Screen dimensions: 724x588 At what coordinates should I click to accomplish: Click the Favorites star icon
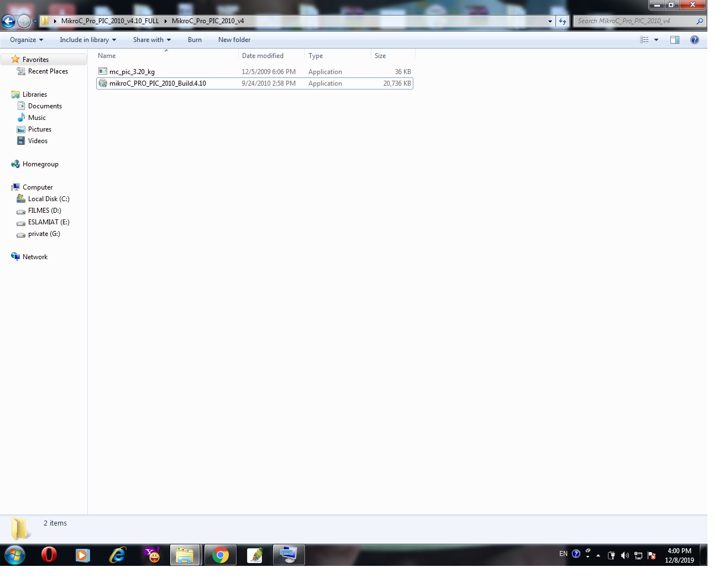click(x=15, y=59)
